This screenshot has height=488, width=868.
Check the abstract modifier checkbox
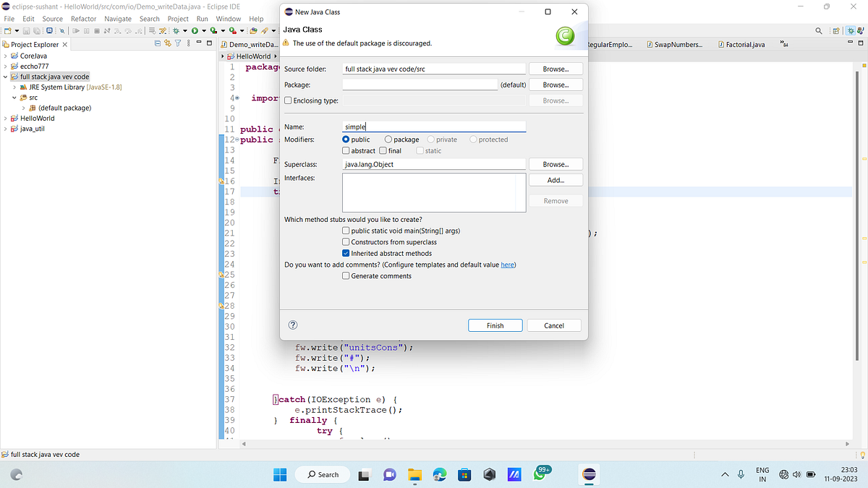coord(346,151)
